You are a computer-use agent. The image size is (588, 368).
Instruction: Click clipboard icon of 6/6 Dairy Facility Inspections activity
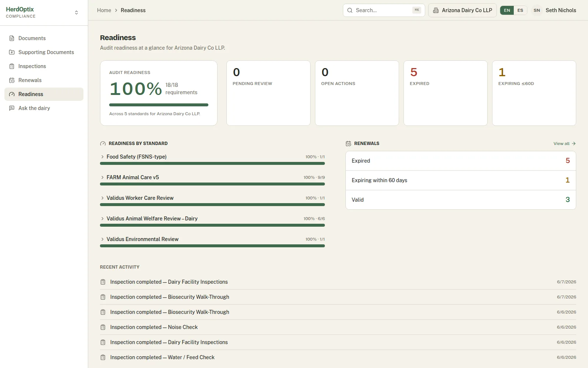pos(103,342)
